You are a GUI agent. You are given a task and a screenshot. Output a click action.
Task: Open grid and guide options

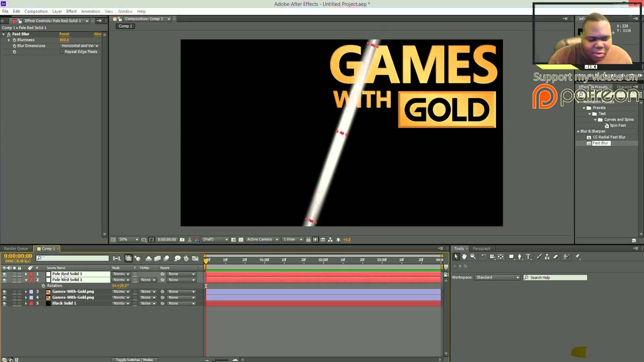(x=144, y=239)
